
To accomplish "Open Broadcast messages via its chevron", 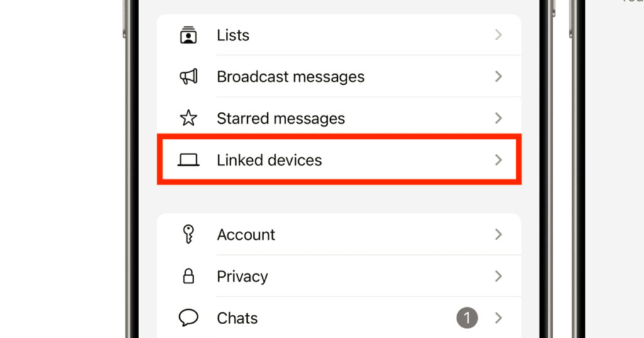I will [498, 77].
